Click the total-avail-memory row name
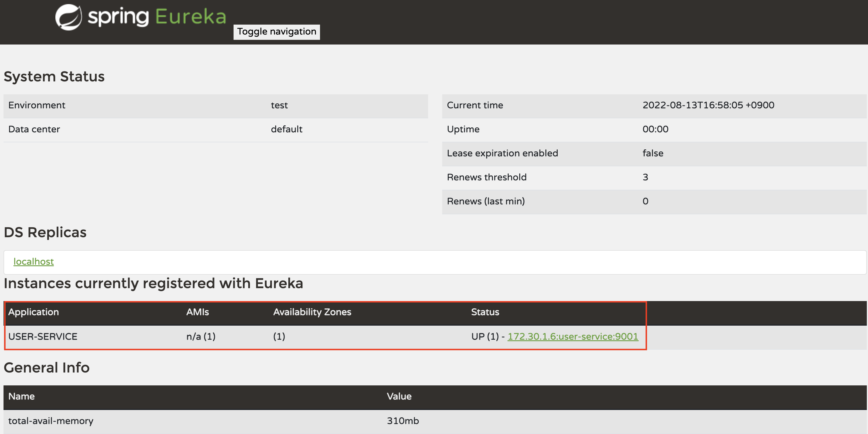 50,421
